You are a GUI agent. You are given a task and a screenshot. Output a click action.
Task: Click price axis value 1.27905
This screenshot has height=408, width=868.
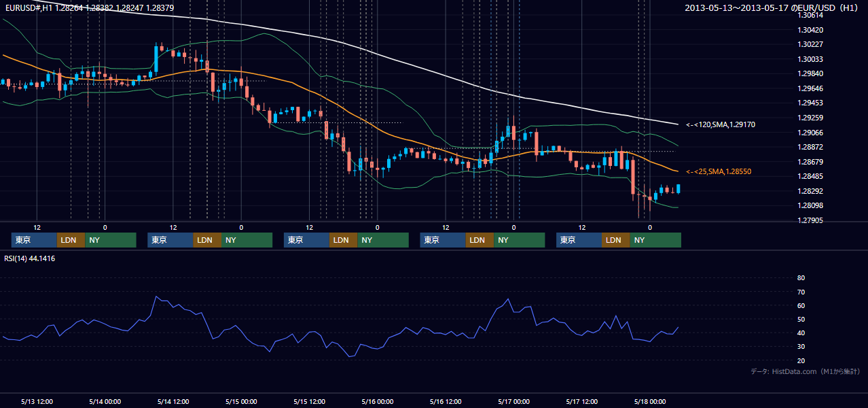[x=810, y=220]
